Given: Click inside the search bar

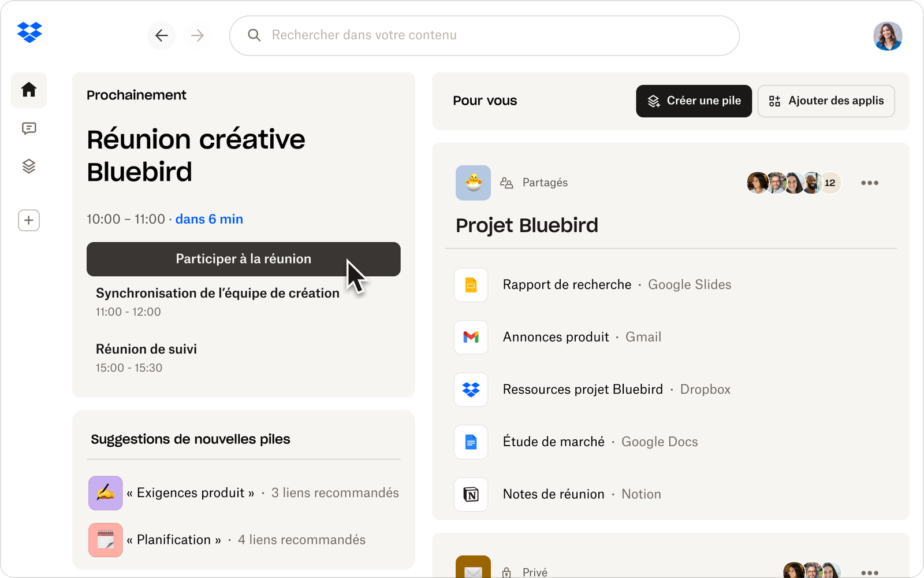Looking at the screenshot, I should pyautogui.click(x=485, y=35).
